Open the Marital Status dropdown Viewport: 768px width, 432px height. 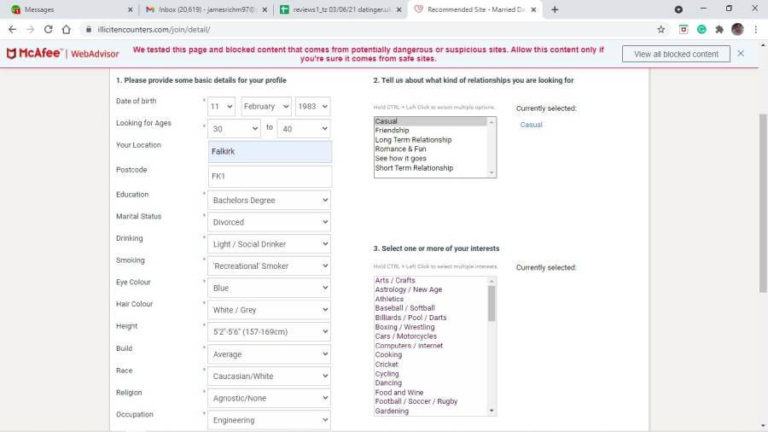(269, 222)
